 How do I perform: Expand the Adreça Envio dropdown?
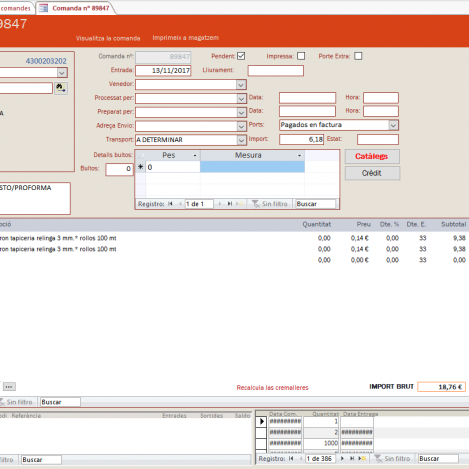[241, 126]
